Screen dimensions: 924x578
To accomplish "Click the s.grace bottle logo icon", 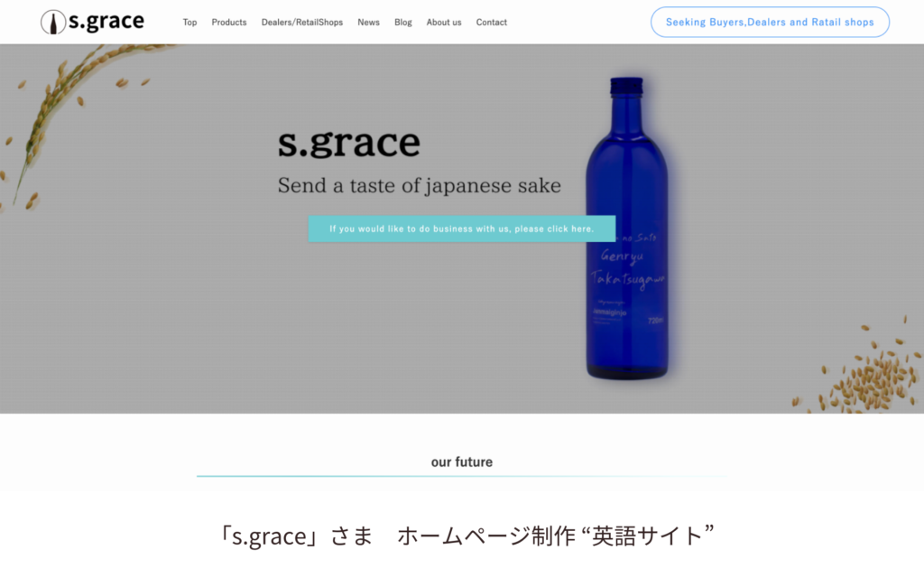I will point(53,23).
